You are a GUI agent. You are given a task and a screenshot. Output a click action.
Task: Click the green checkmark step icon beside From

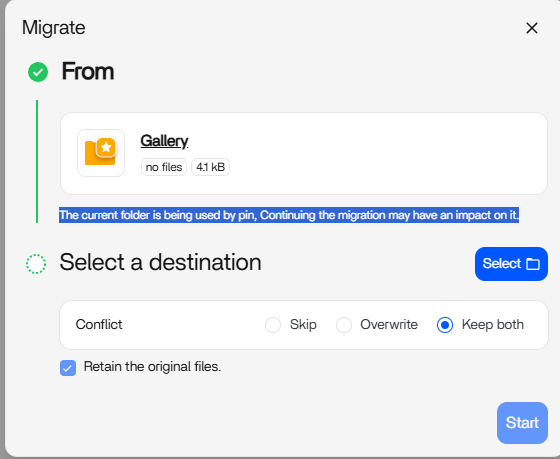click(x=38, y=72)
